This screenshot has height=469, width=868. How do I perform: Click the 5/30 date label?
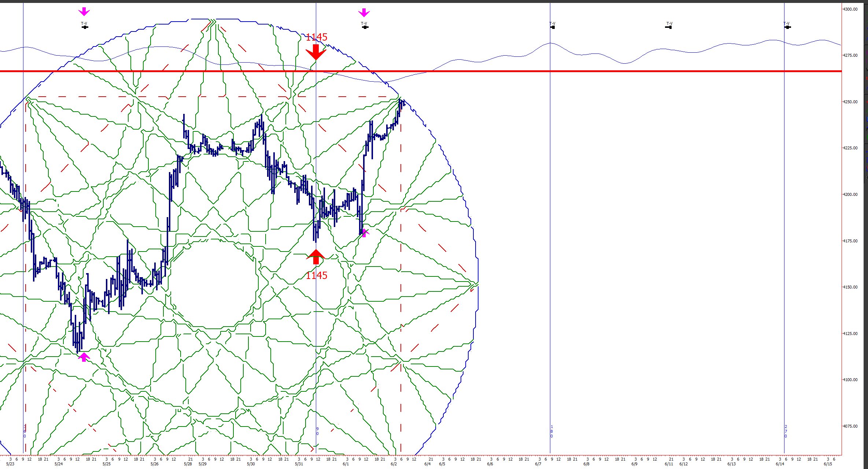251,464
